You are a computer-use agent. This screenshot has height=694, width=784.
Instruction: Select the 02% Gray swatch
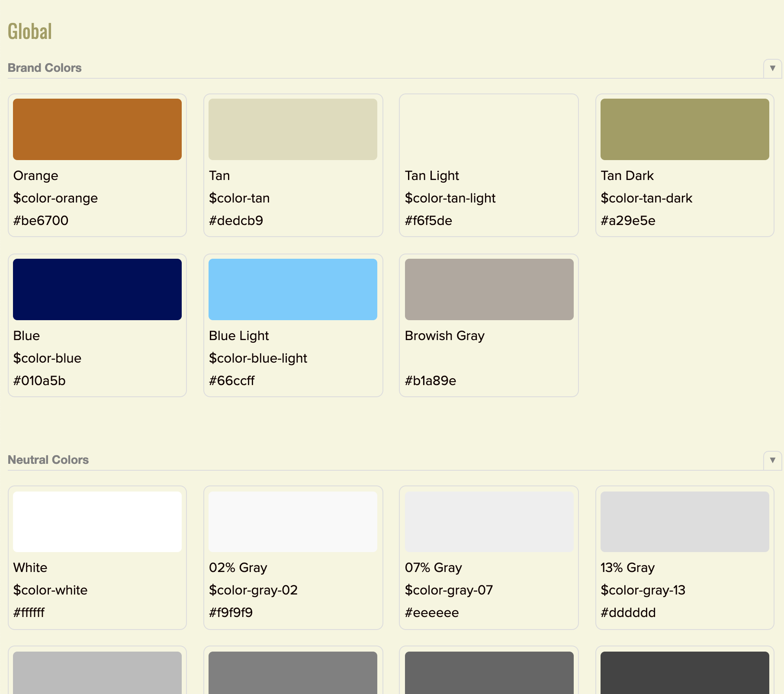293,522
